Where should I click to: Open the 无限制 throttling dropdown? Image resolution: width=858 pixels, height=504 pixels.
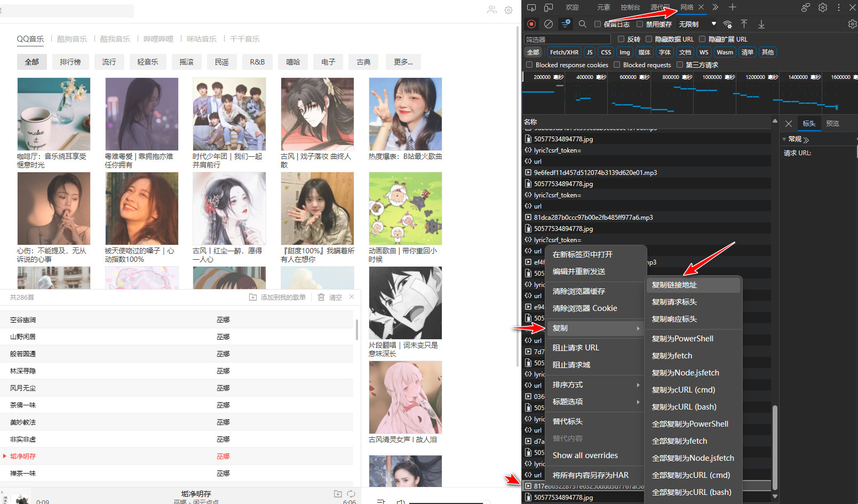click(x=697, y=24)
